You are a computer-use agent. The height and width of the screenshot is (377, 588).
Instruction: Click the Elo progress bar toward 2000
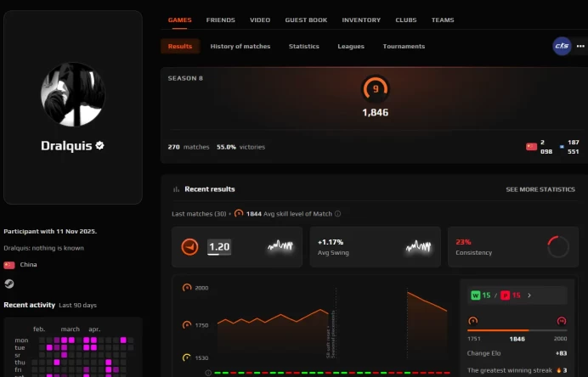tap(517, 330)
